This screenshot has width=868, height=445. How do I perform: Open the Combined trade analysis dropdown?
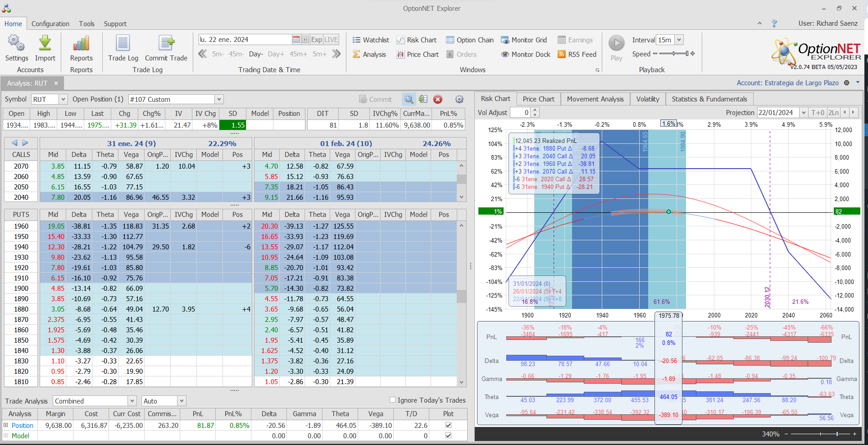tap(132, 401)
